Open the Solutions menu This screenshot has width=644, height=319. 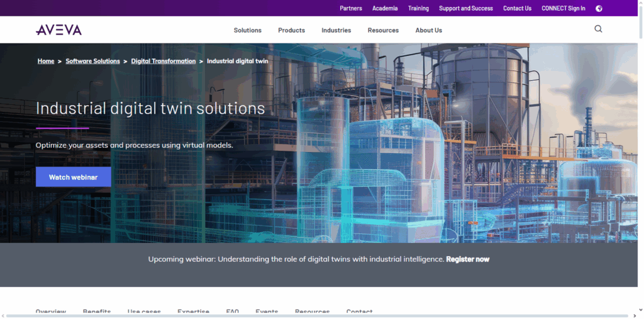tap(248, 30)
